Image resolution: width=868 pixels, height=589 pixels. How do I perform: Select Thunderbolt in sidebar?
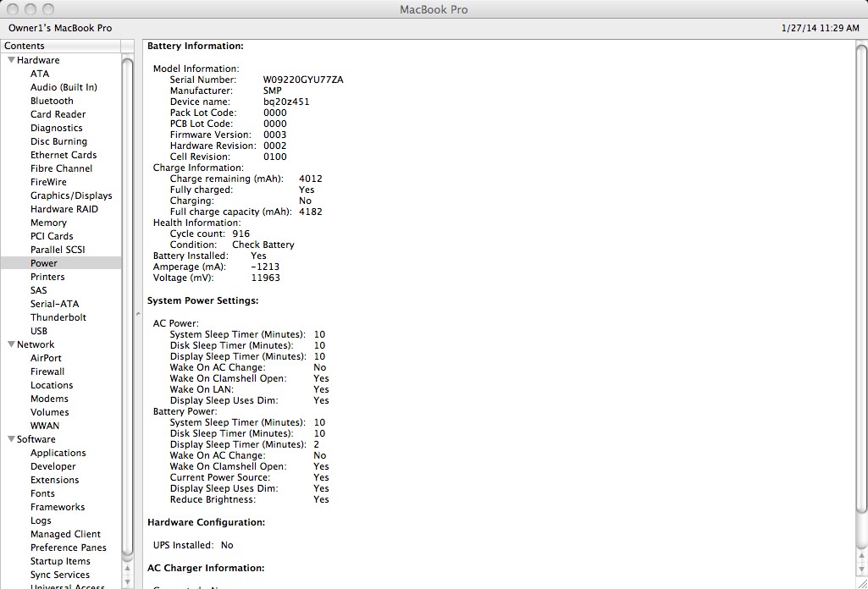coord(58,317)
